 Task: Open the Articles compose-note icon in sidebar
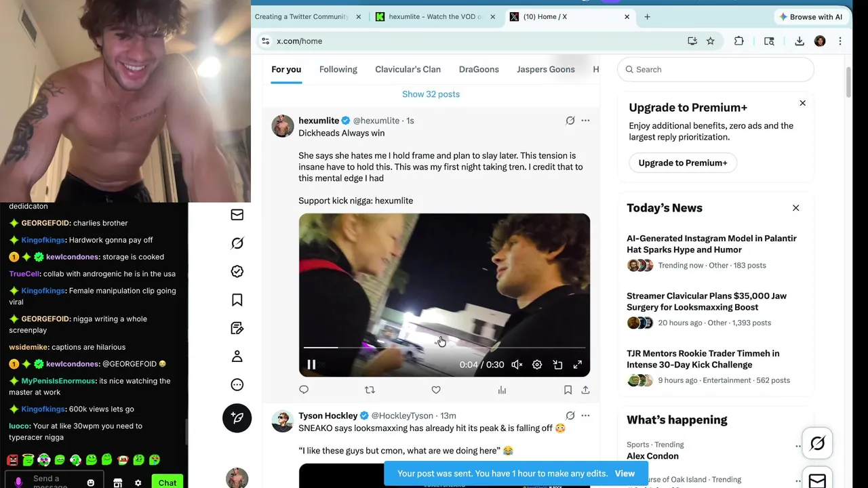(237, 328)
